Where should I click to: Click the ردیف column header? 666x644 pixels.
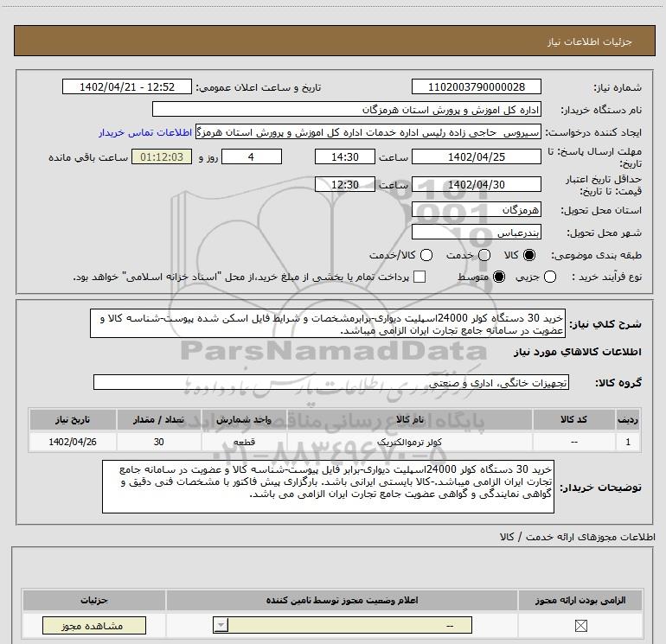(x=628, y=419)
